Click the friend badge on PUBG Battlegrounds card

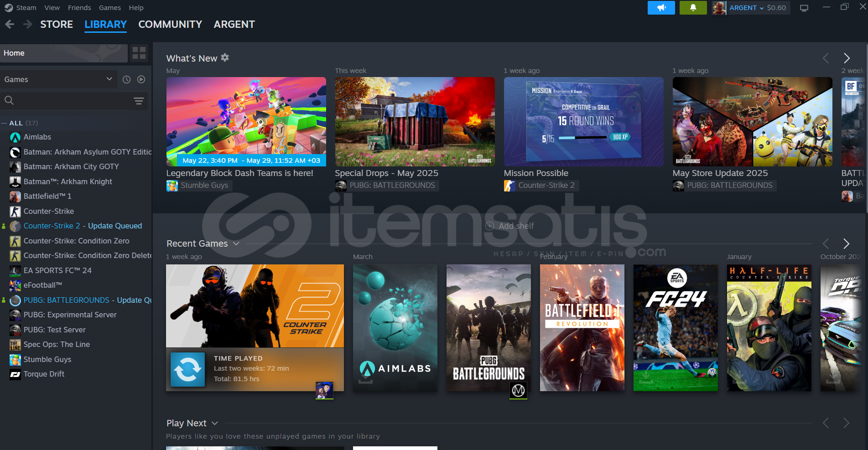point(518,390)
